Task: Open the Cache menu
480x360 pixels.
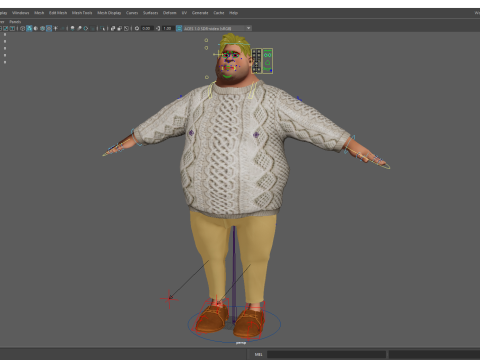Action: click(219, 13)
